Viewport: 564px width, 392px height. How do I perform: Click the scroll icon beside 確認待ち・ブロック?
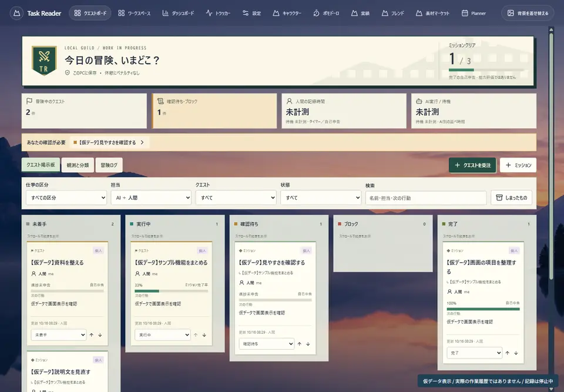(160, 101)
